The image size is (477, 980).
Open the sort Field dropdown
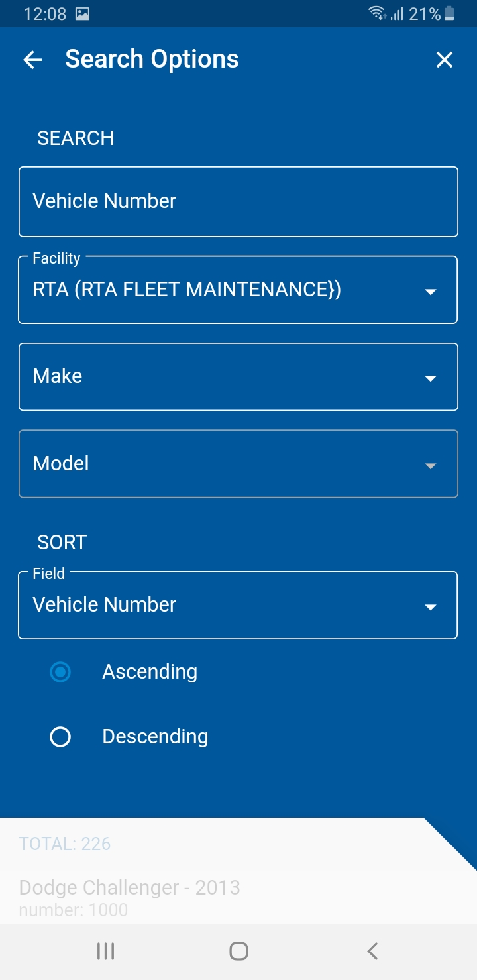click(238, 606)
